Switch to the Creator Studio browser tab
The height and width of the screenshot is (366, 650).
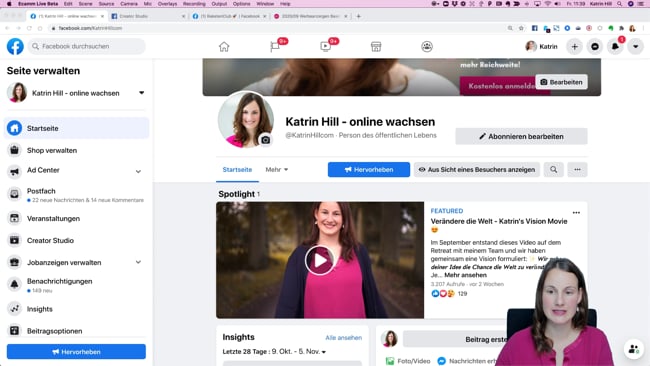click(147, 16)
